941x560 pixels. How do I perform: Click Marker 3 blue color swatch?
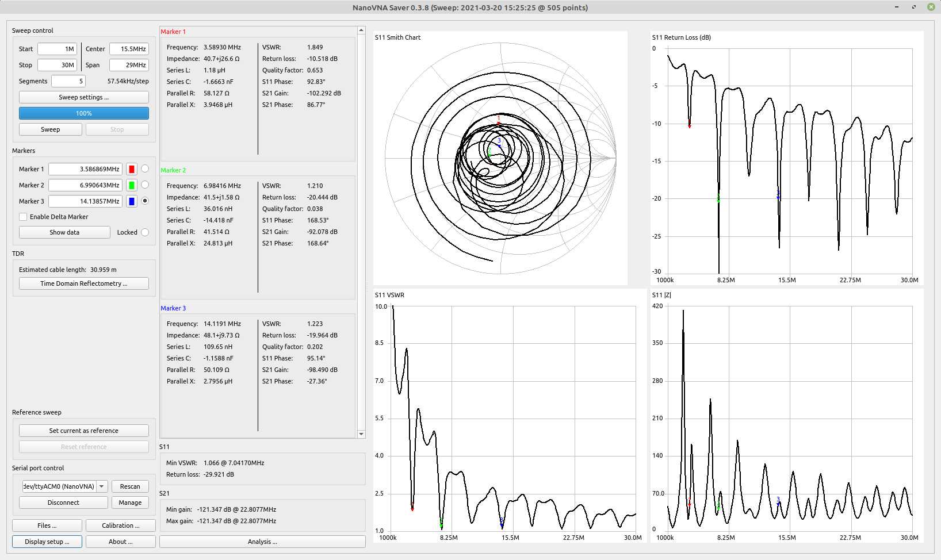pos(132,201)
